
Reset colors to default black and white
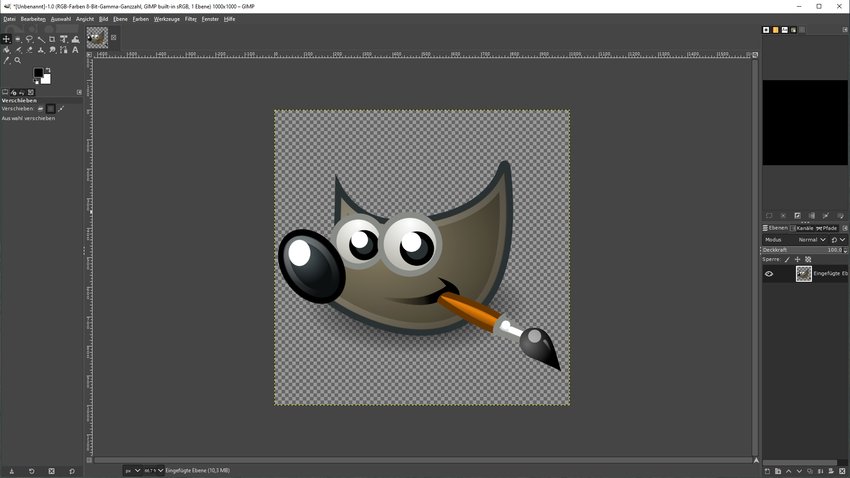tap(36, 82)
